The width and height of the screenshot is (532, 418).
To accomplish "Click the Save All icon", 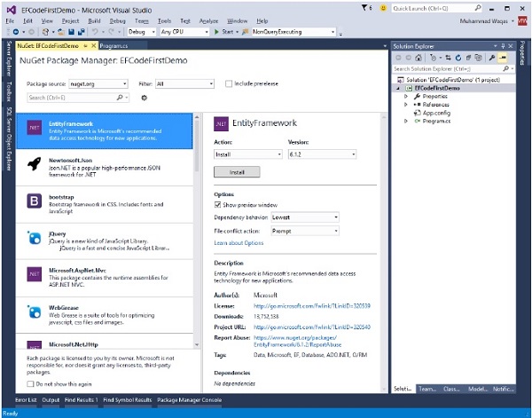I will coord(82,32).
